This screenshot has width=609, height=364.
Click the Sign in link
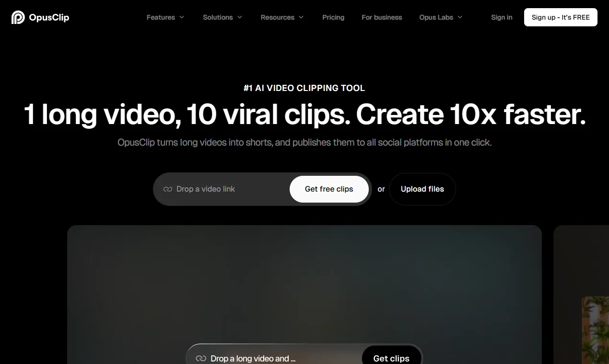tap(502, 17)
